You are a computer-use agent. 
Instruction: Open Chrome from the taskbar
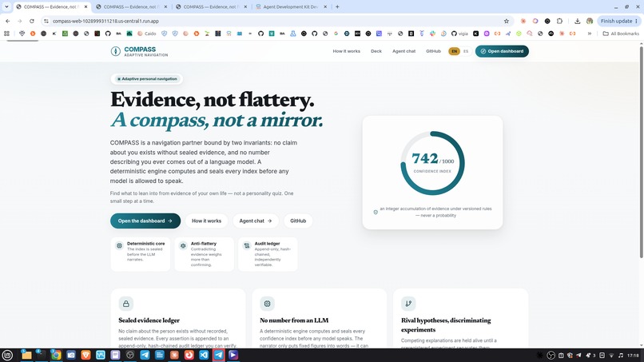click(56, 355)
